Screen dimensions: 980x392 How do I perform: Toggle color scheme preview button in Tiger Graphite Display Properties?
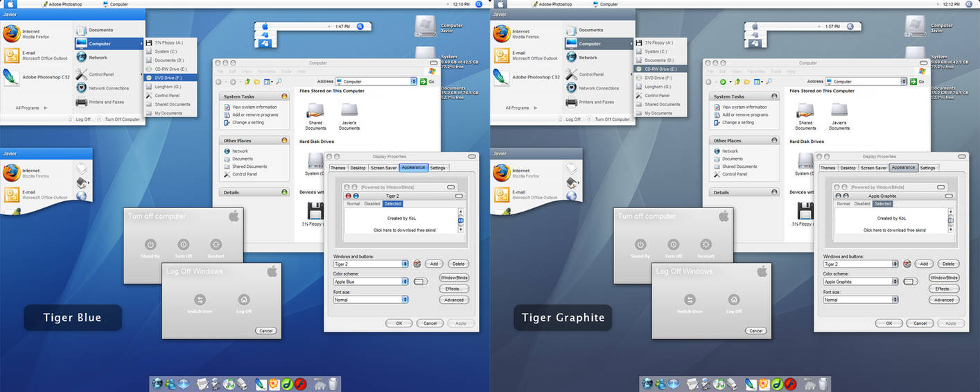pos(910,281)
